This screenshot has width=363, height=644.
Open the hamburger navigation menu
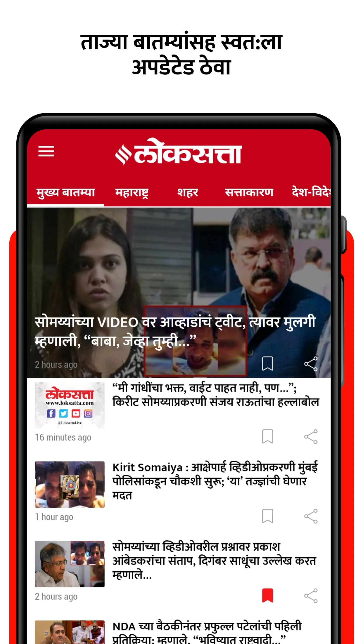tap(46, 151)
